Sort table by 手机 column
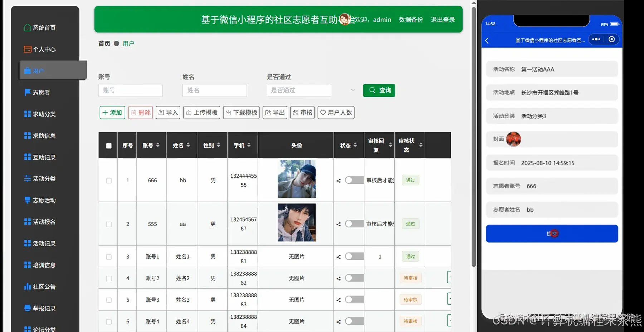Screen dimensions: 644x332 [249, 145]
